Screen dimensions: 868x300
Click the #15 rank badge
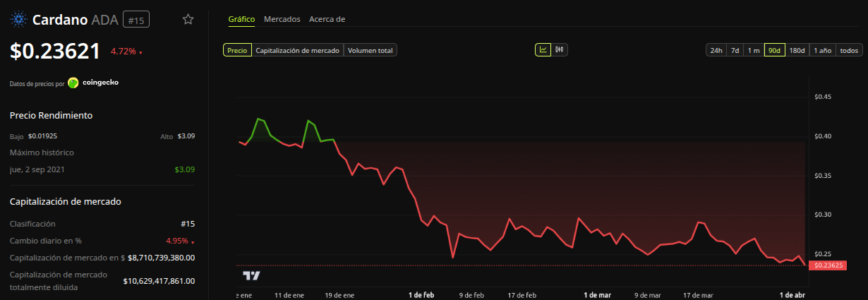click(136, 20)
